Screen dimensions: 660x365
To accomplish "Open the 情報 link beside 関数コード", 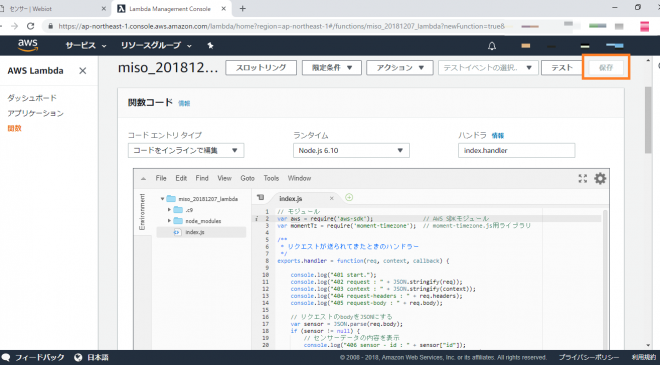I will (x=184, y=103).
